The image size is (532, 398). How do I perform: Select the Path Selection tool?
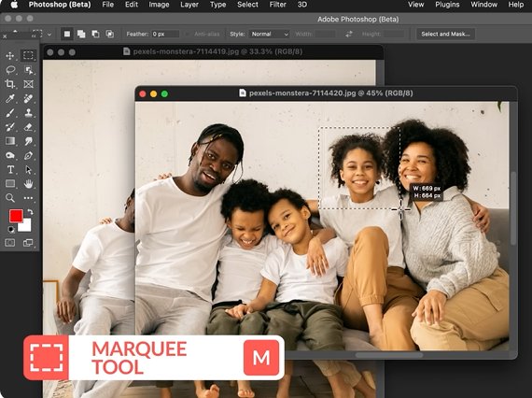[29, 169]
